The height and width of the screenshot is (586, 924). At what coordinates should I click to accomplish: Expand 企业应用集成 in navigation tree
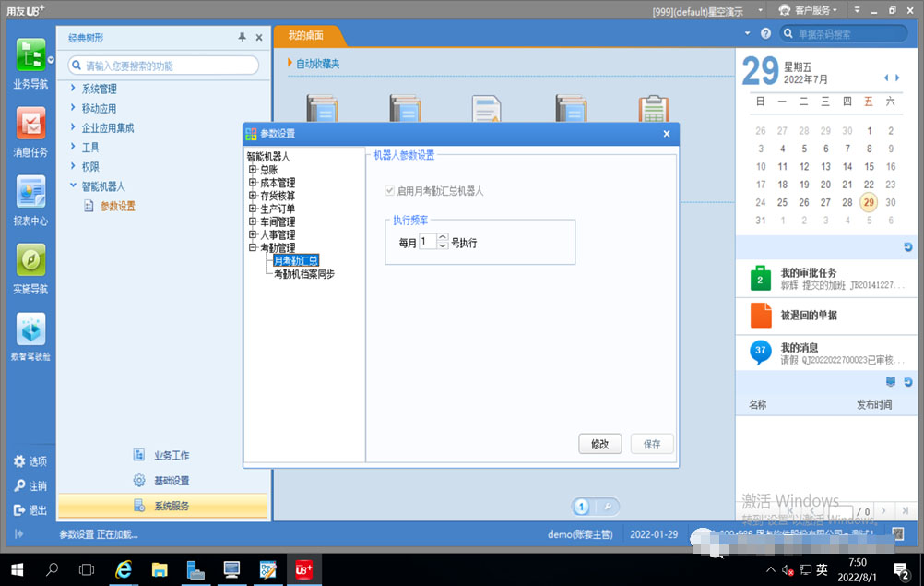[x=73, y=127]
